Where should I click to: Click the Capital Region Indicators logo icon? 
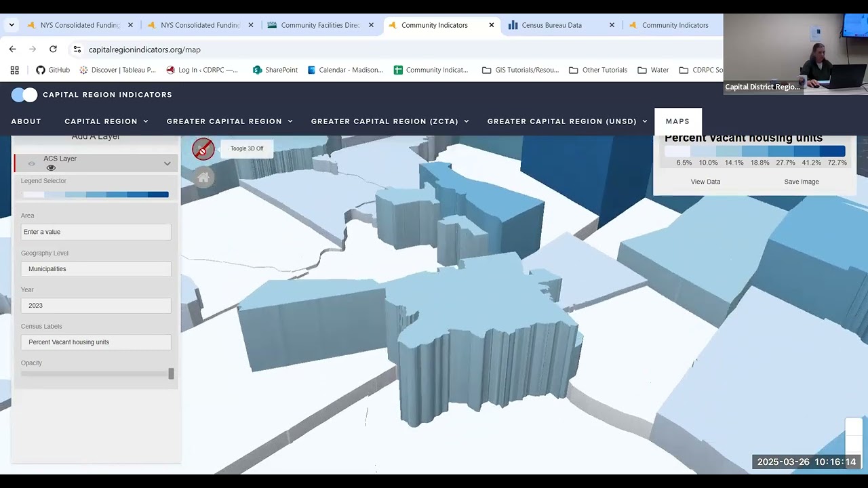[24, 95]
